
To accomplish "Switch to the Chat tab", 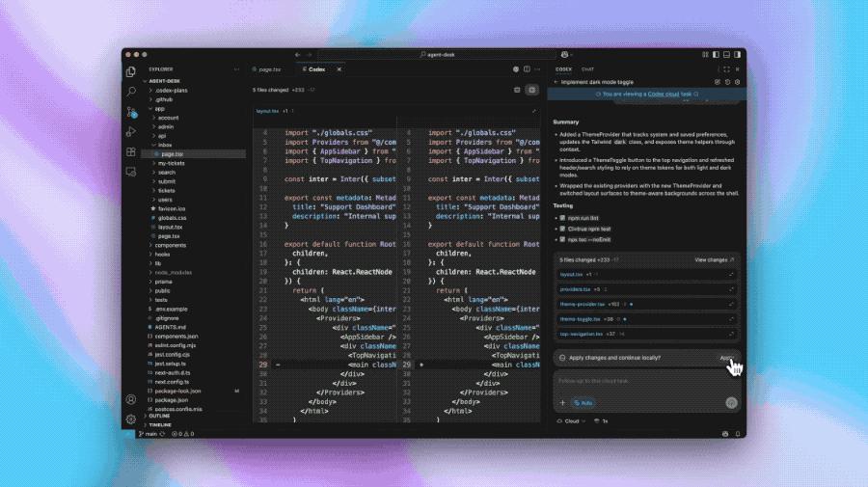I will (587, 69).
